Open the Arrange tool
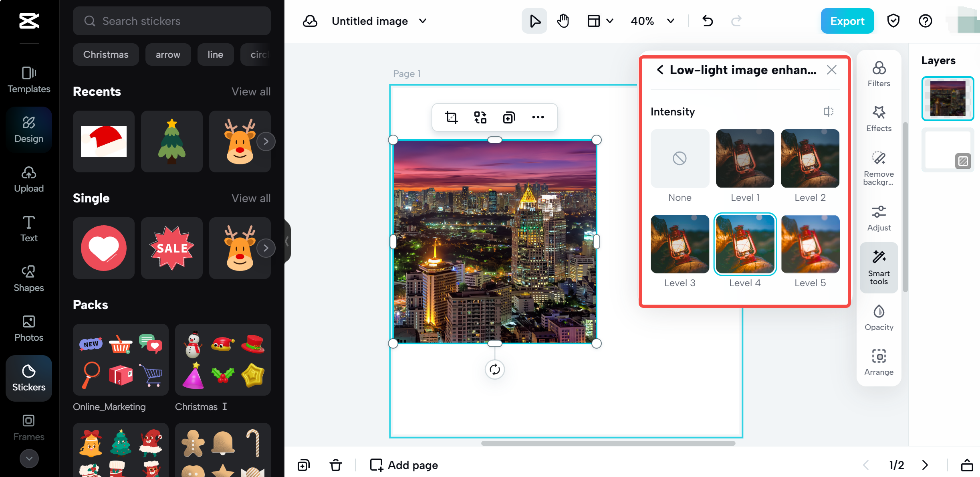The height and width of the screenshot is (477, 980). pyautogui.click(x=879, y=362)
